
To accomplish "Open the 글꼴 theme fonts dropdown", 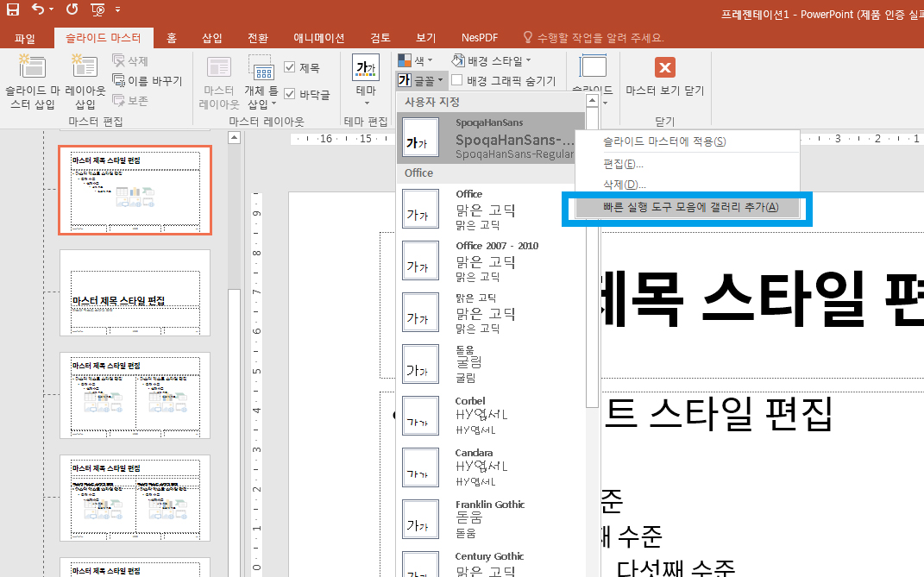I will [x=421, y=80].
